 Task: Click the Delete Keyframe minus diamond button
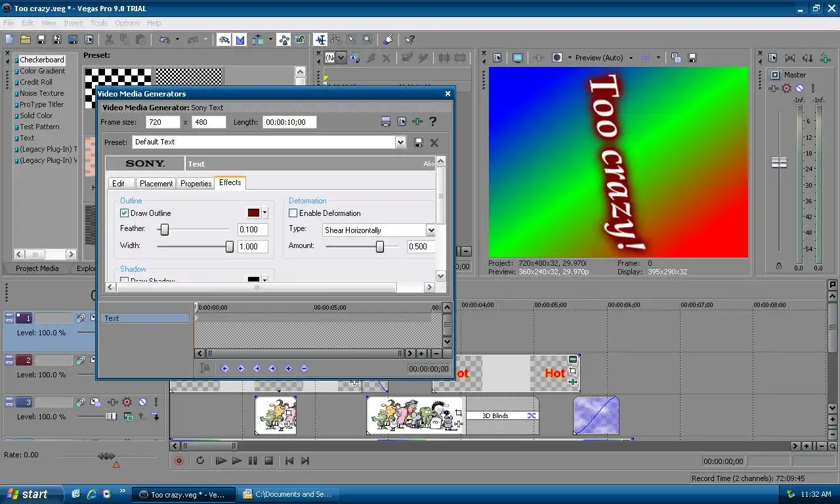[x=304, y=369]
